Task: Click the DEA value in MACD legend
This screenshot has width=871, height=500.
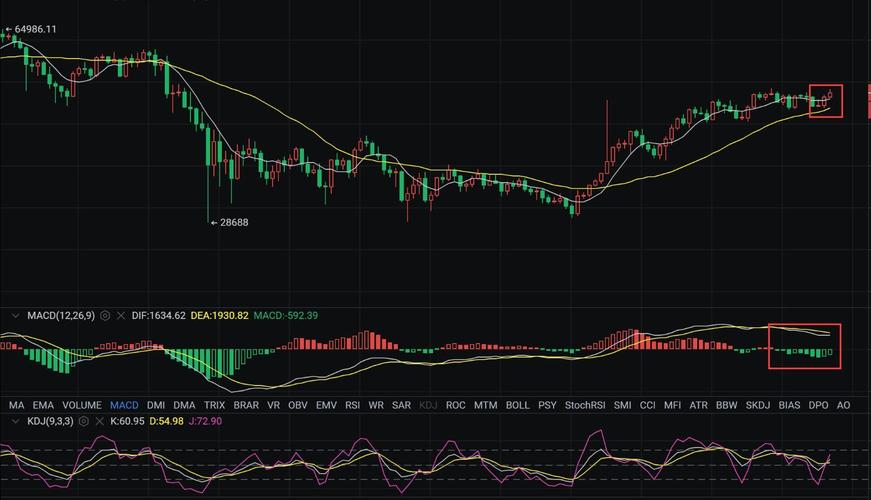Action: 219,316
